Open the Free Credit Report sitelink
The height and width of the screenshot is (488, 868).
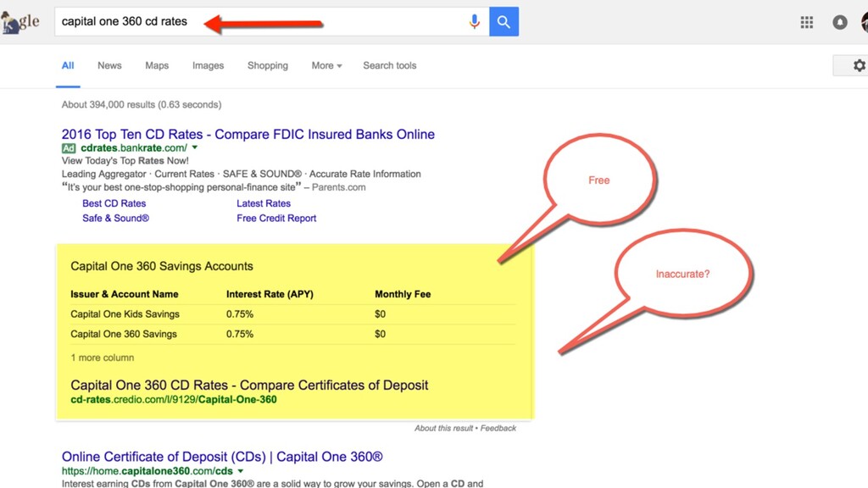276,218
